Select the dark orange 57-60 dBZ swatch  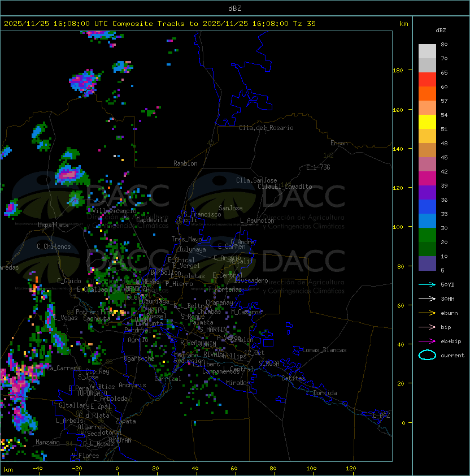[427, 93]
